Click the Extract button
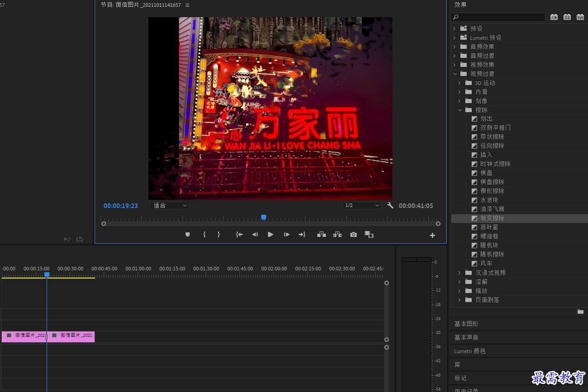This screenshot has height=392, width=588. click(x=337, y=235)
